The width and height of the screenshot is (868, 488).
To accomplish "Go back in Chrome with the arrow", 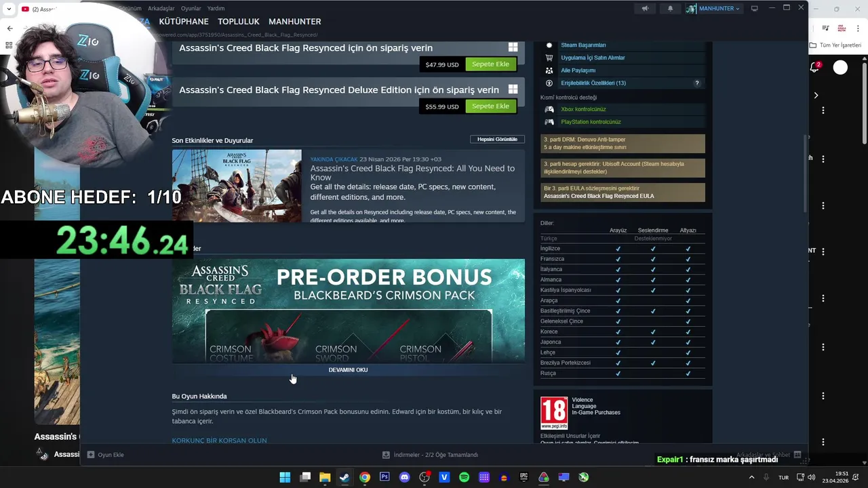I will pyautogui.click(x=9, y=28).
